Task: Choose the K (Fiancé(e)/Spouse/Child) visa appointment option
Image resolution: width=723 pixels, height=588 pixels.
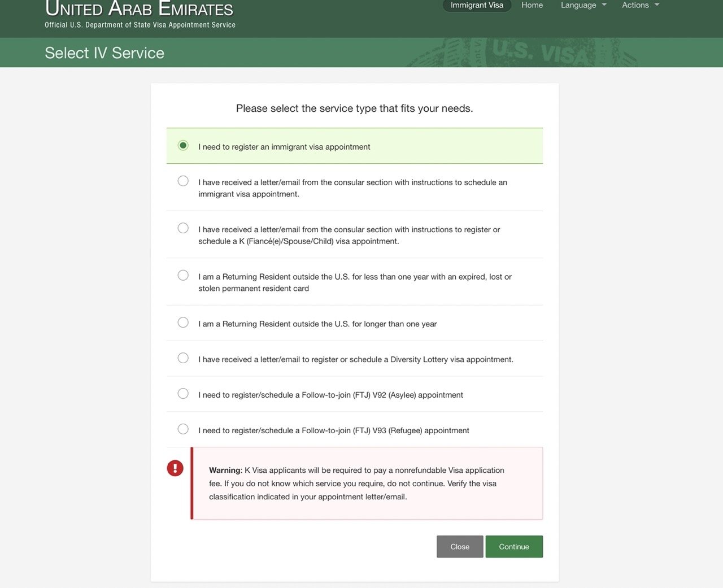Action: pos(183,228)
